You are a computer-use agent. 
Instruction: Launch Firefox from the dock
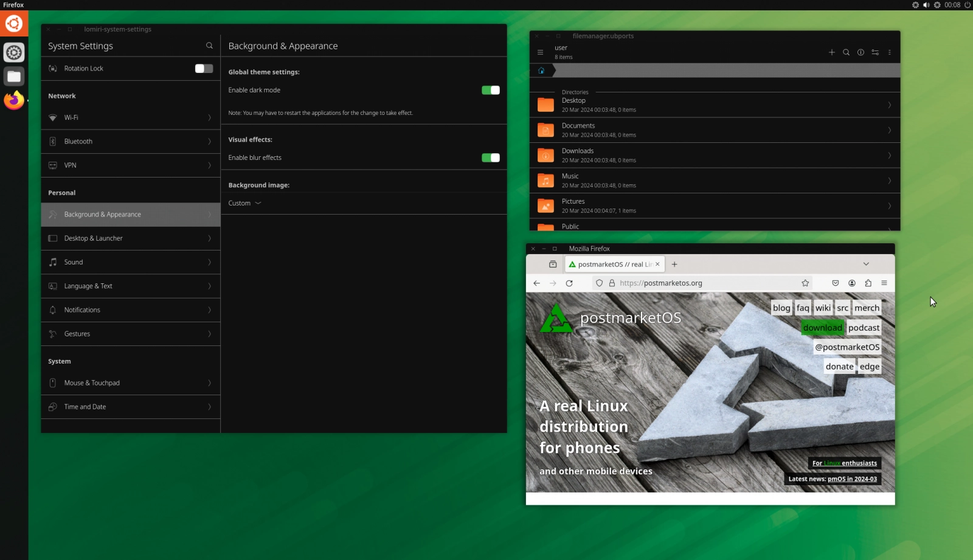14,100
